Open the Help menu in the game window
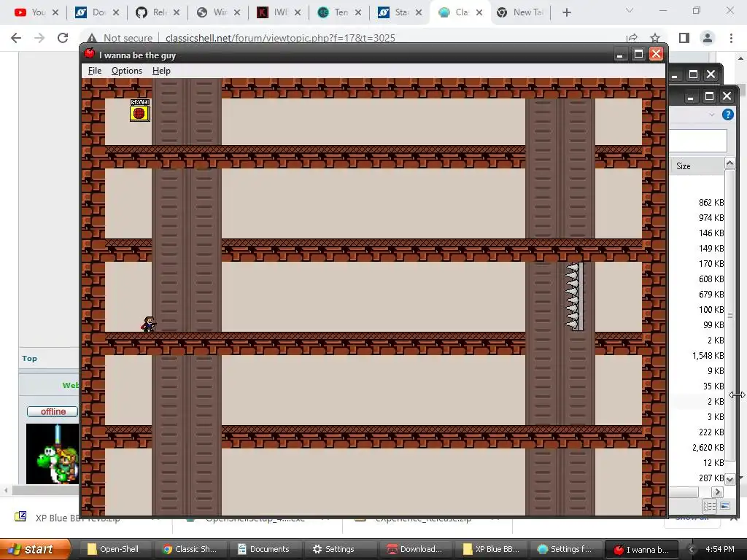 tap(161, 71)
